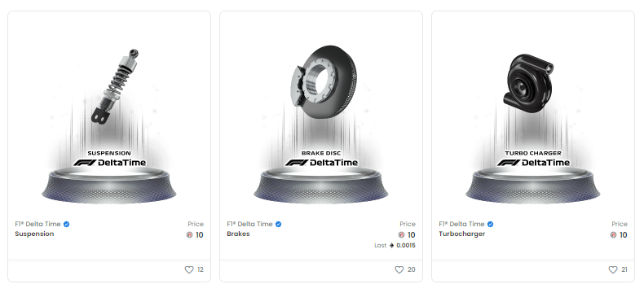Click verified badge on Suspension card
The height and width of the screenshot is (293, 644).
click(x=67, y=224)
